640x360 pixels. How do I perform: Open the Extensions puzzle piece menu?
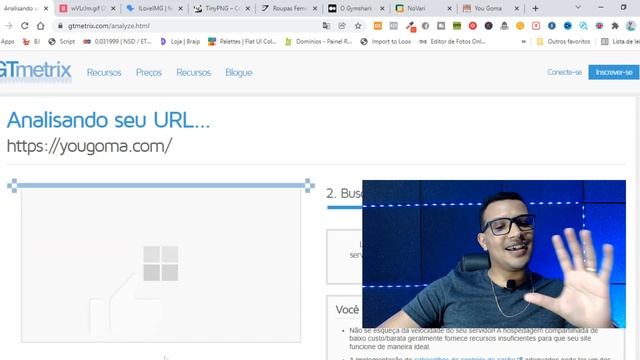(615, 26)
